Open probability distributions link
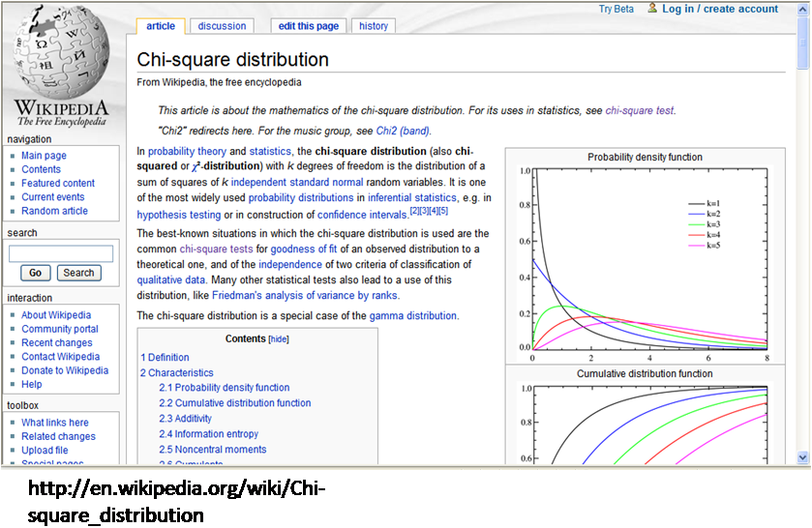The image size is (812, 528). tap(301, 197)
